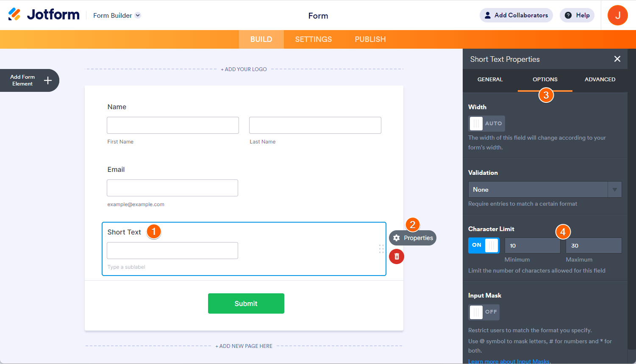This screenshot has height=364, width=636.
Task: Open the user avatar J menu
Action: 618,15
